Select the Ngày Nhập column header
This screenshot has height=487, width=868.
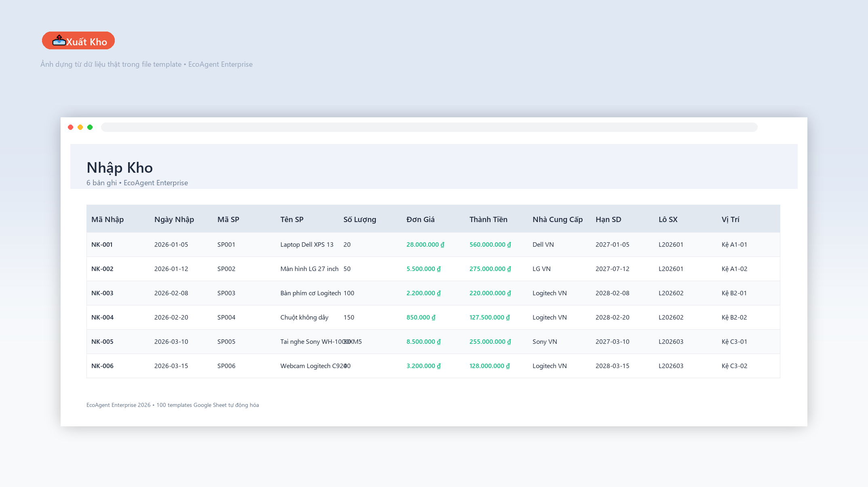174,219
